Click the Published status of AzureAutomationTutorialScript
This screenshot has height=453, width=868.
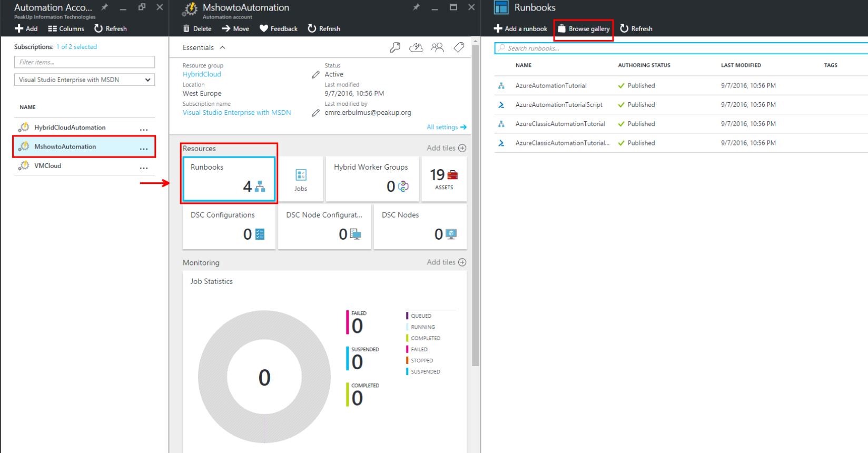pyautogui.click(x=636, y=105)
